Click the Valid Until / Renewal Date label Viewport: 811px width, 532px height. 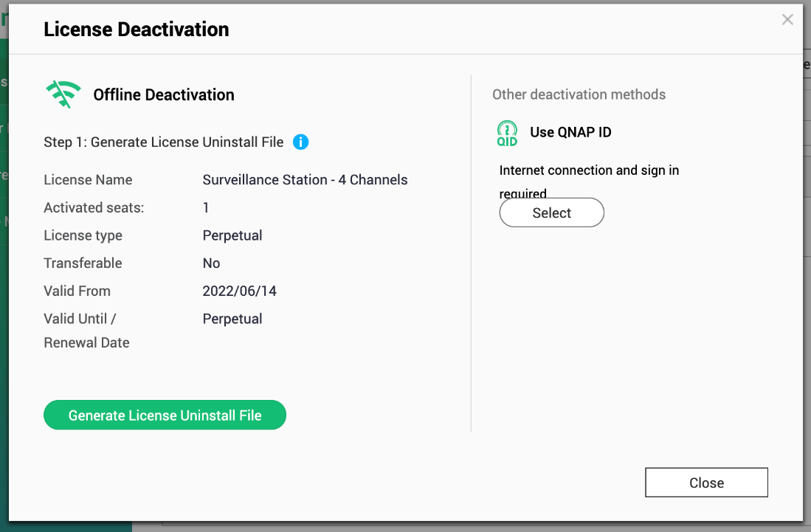86,331
